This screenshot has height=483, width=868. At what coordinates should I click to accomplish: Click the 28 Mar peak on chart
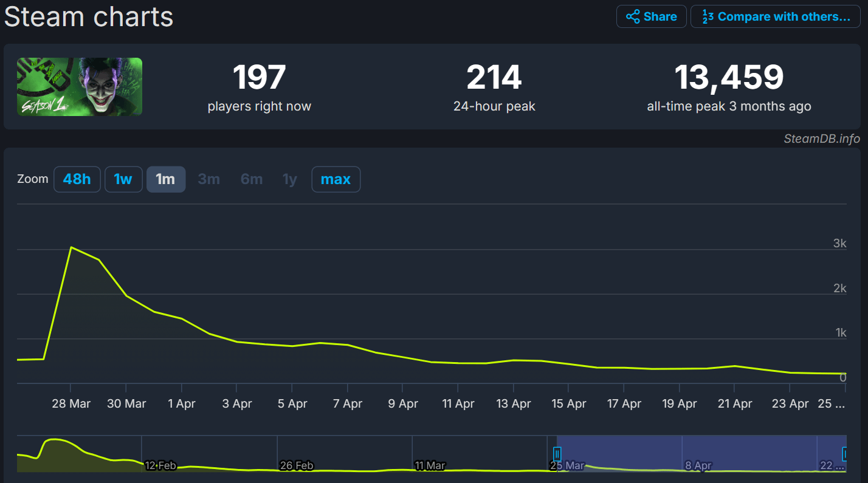[x=71, y=247]
